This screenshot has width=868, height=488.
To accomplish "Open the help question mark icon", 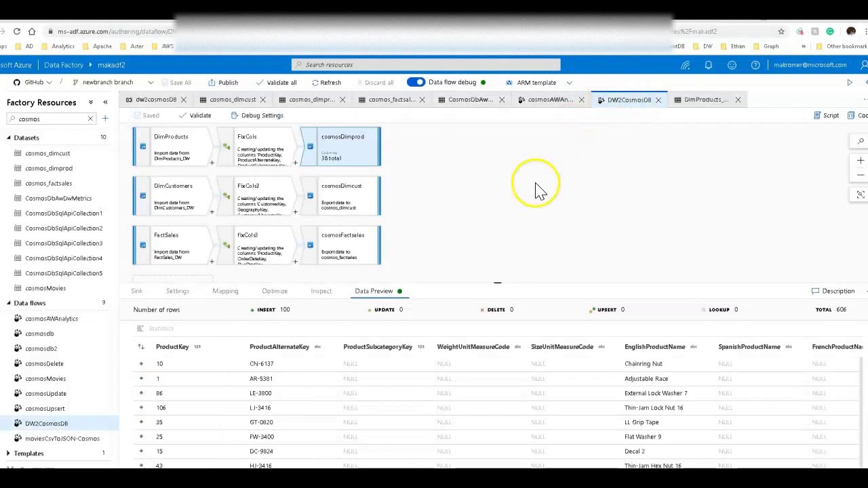I will coord(755,65).
